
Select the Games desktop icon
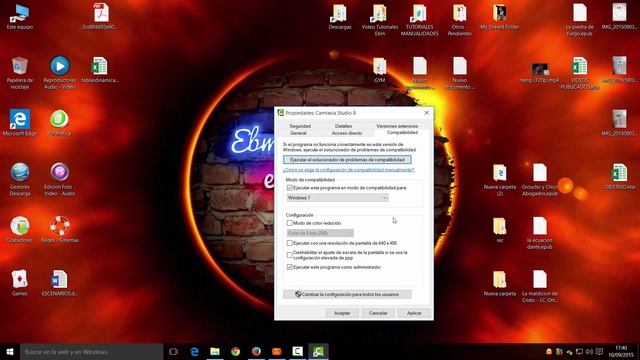(x=20, y=282)
